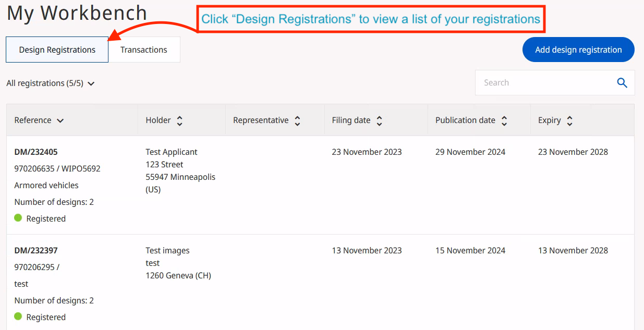Sort by Expiry column arrows icon
644x330 pixels.
tap(569, 121)
